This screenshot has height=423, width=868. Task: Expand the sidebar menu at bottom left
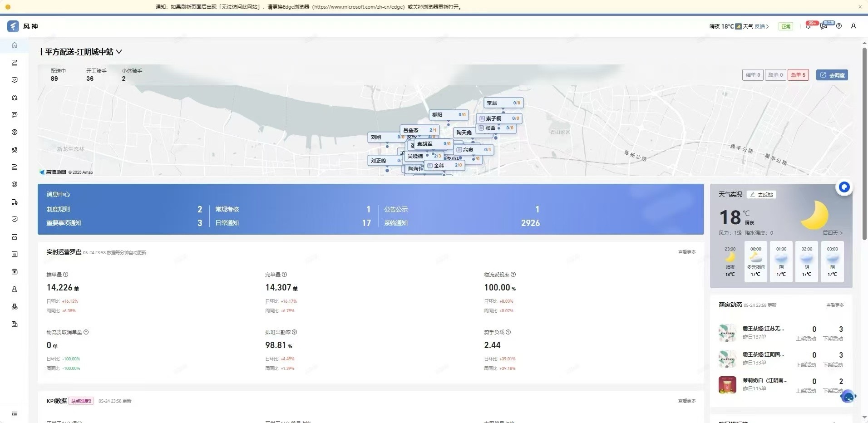click(x=15, y=414)
